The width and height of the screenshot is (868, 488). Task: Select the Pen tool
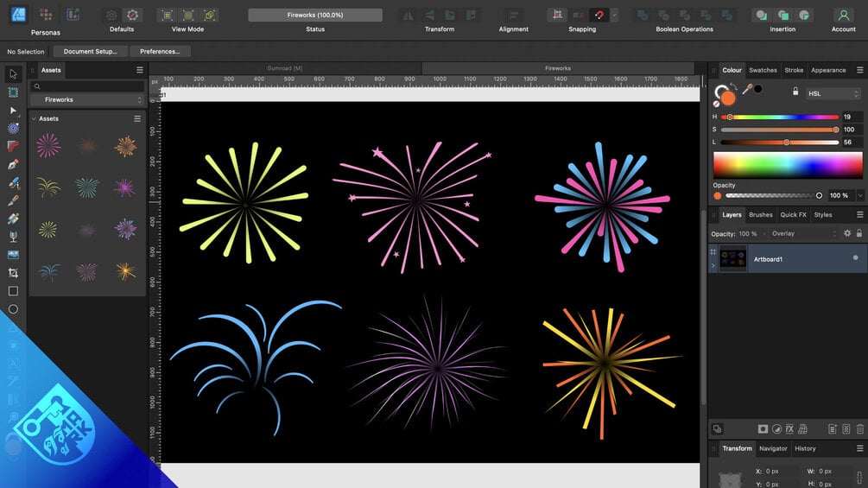[13, 164]
